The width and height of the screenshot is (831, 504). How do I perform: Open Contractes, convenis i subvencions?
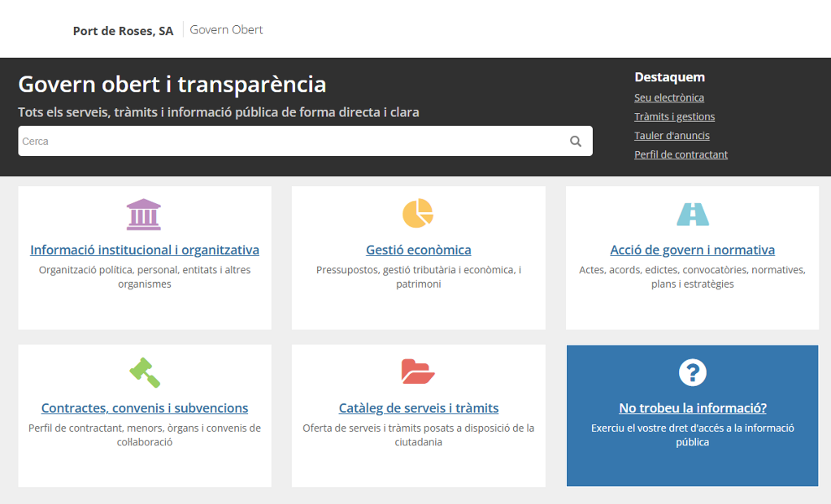(145, 408)
